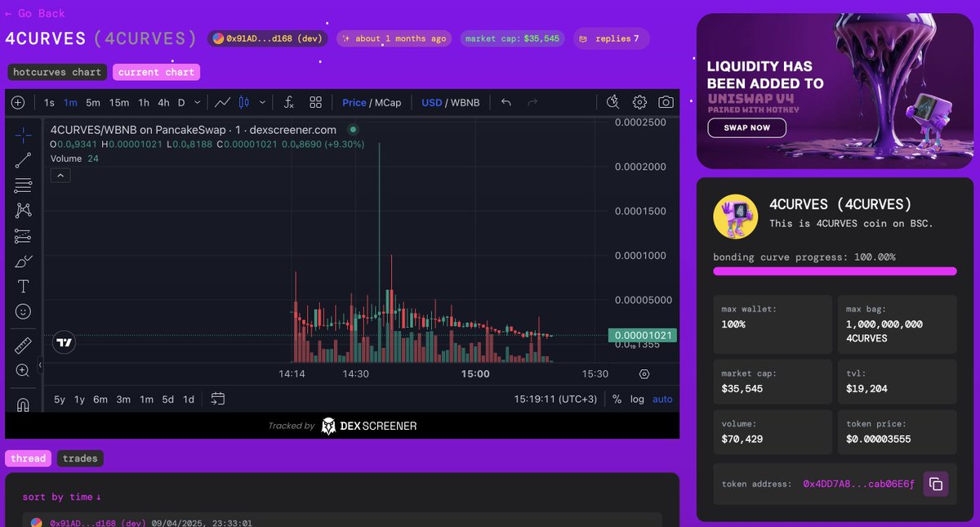The image size is (980, 527).
Task: Click the chart time axis settings icon
Action: (644, 373)
